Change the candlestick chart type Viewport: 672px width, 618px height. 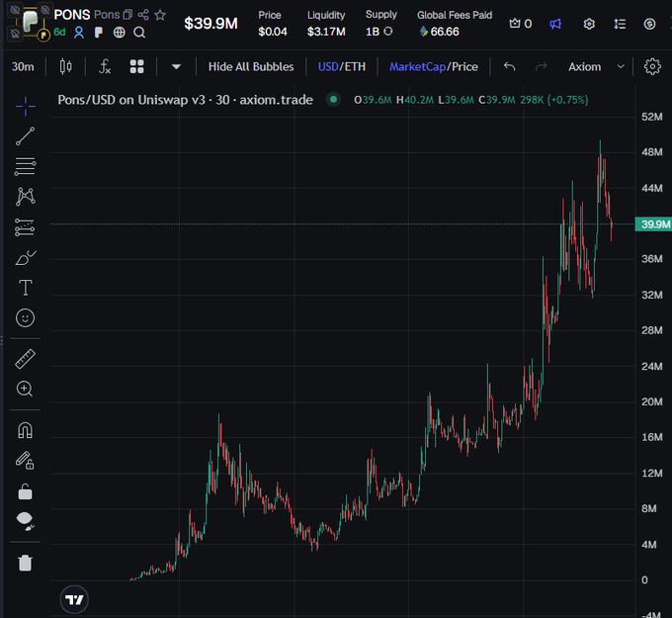click(65, 66)
